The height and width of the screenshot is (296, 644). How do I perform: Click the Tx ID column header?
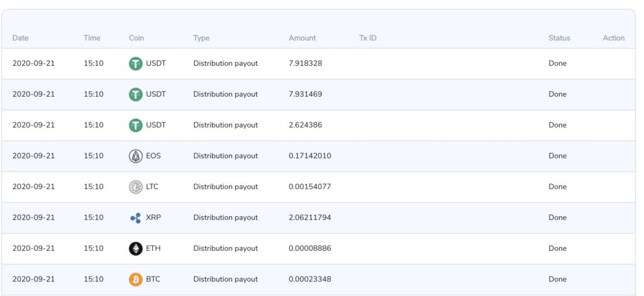point(368,38)
